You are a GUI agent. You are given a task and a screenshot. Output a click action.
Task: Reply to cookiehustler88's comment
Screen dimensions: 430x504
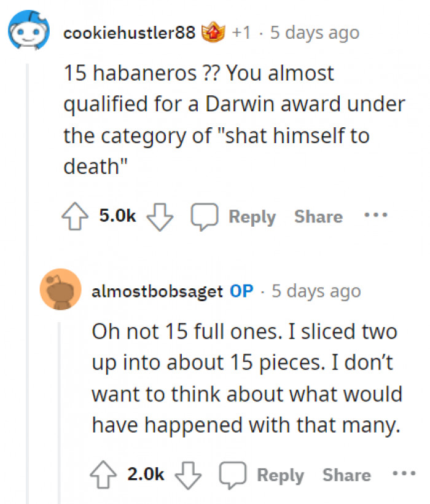(252, 216)
